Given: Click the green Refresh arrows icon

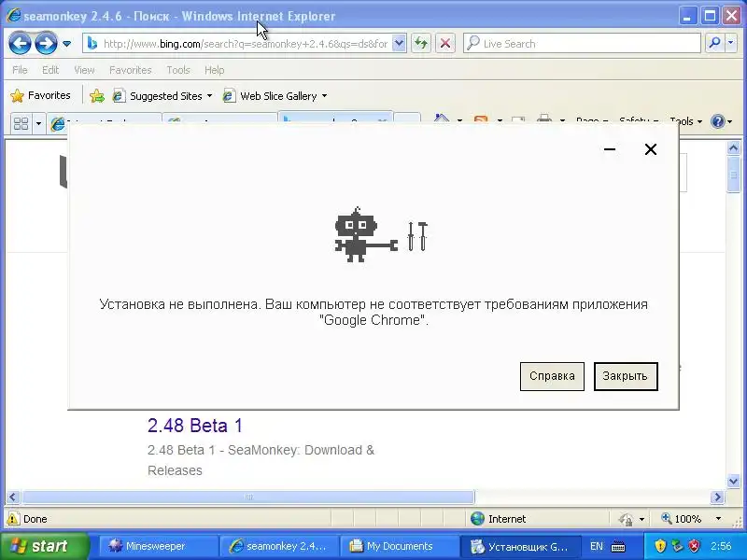Looking at the screenshot, I should pos(421,44).
